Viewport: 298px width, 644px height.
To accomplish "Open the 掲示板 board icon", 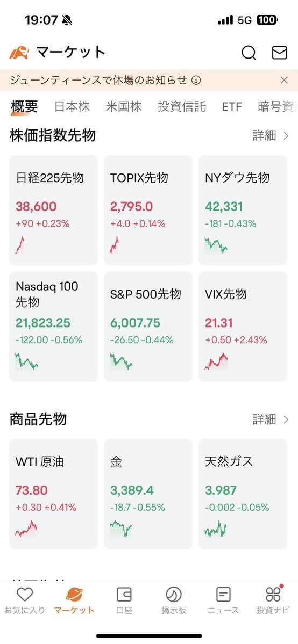I will [x=174, y=594].
